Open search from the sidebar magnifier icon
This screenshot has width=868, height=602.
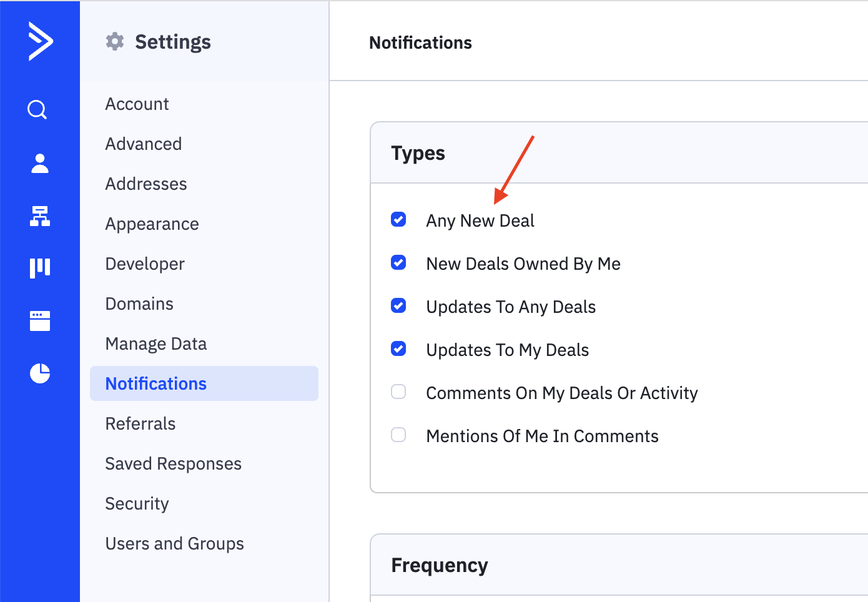coord(37,110)
